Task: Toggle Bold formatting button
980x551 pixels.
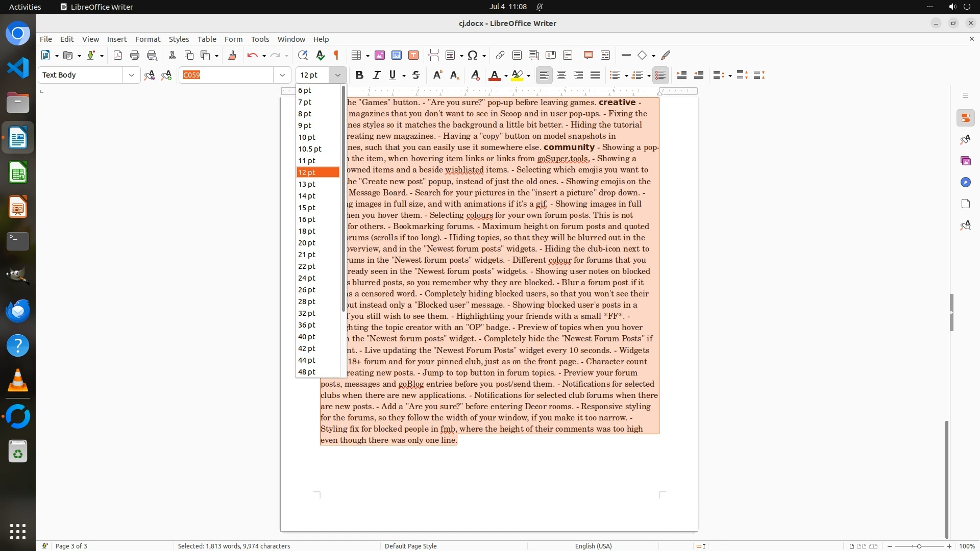Action: (x=359, y=75)
